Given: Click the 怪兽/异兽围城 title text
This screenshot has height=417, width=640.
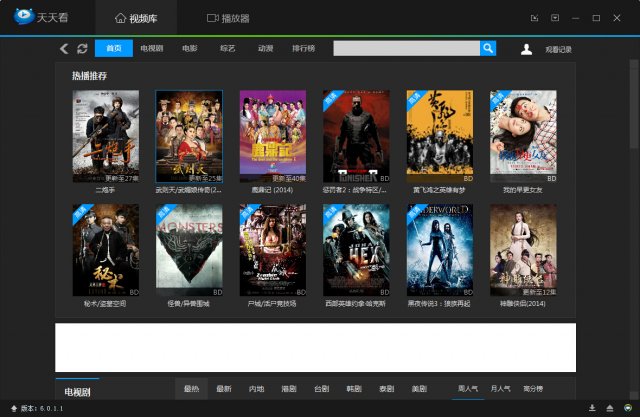Looking at the screenshot, I should (x=189, y=304).
